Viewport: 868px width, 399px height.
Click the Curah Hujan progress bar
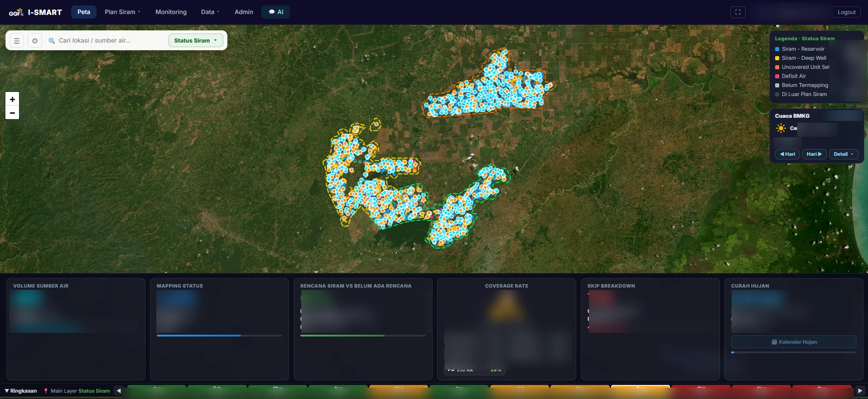tap(794, 352)
